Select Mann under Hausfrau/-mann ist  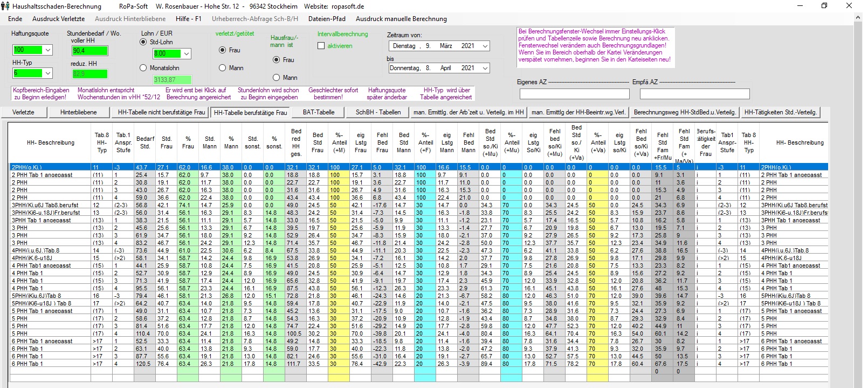276,78
